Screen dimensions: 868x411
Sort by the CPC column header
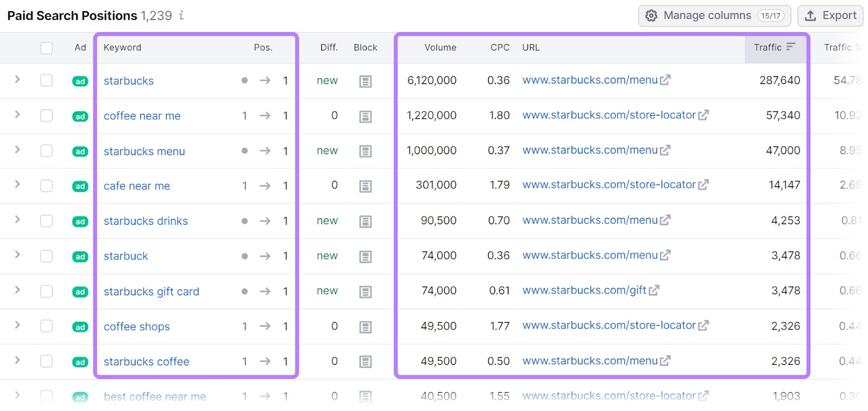tap(500, 47)
